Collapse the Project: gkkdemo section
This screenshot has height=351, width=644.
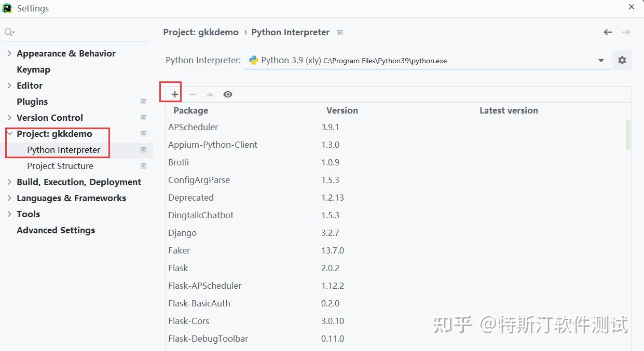tap(9, 134)
